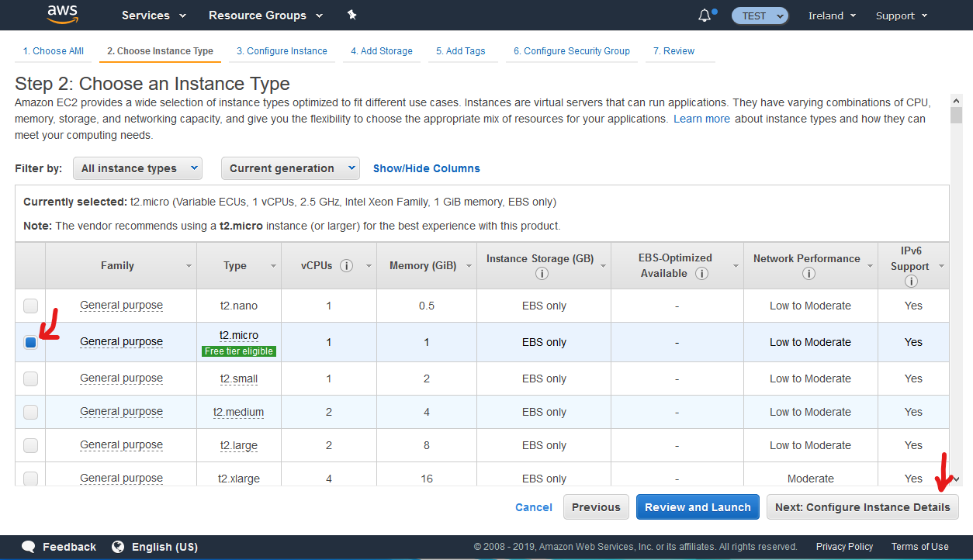Expand the All instance types filter
Viewport: 973px width, 560px height.
[137, 168]
